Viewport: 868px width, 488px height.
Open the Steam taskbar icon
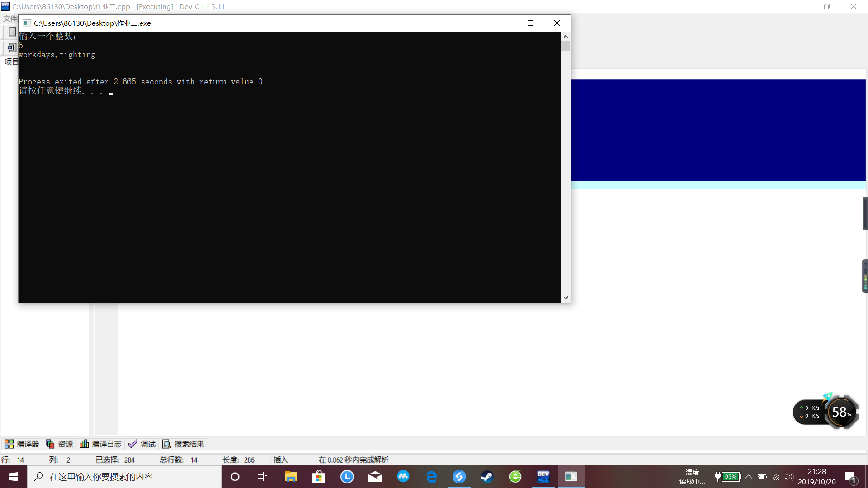tap(487, 477)
